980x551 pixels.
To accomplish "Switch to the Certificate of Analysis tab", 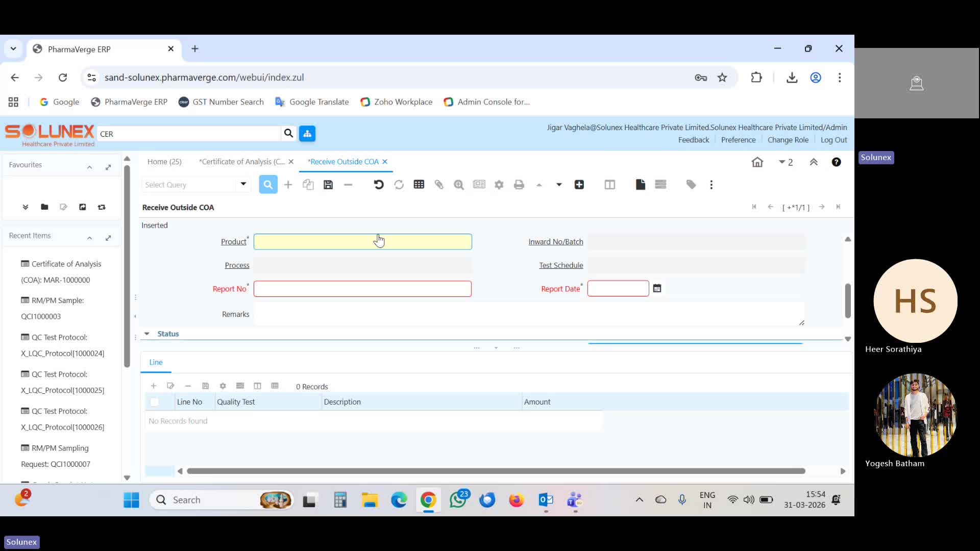I will tap(242, 162).
